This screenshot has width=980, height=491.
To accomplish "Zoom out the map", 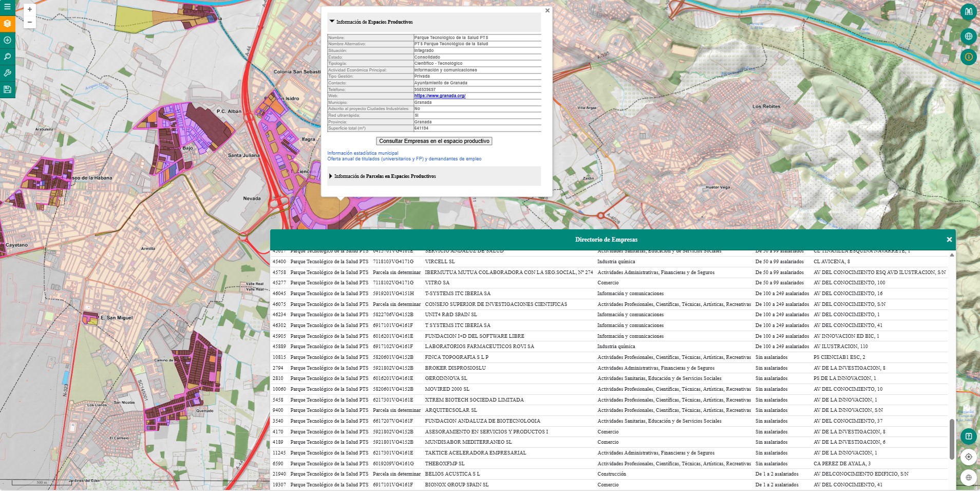I will tap(30, 22).
